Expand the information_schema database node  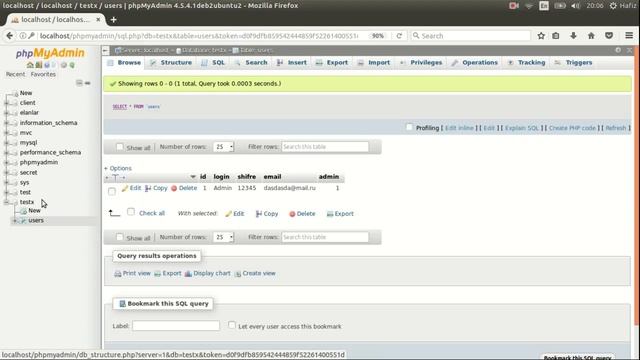[x=7, y=123]
